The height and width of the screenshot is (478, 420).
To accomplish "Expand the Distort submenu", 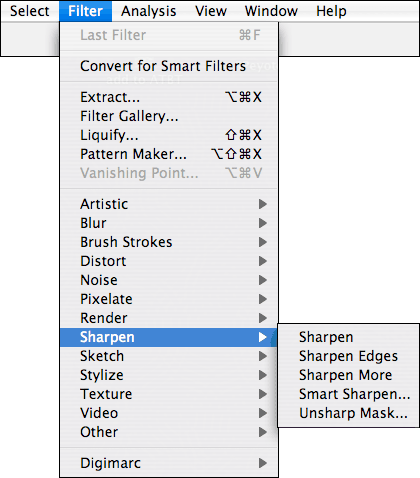I will [169, 261].
